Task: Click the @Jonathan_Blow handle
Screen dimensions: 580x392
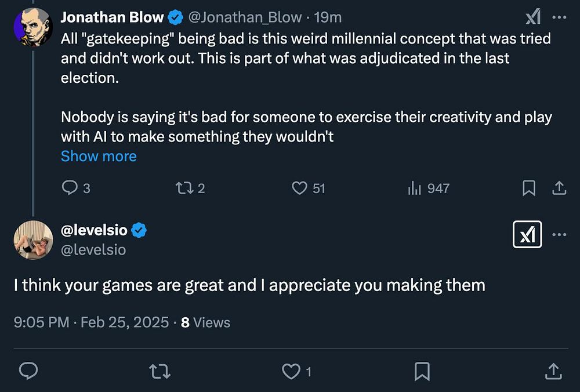Action: coord(245,17)
